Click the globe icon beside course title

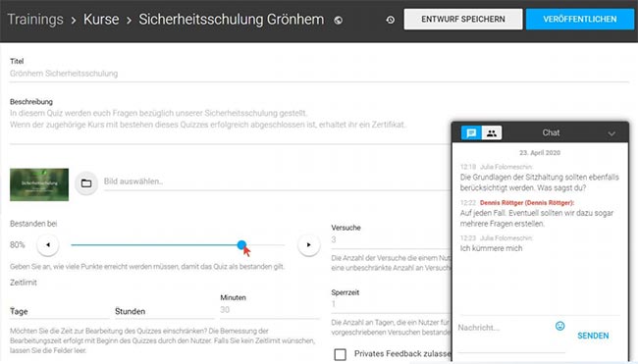[x=338, y=20]
